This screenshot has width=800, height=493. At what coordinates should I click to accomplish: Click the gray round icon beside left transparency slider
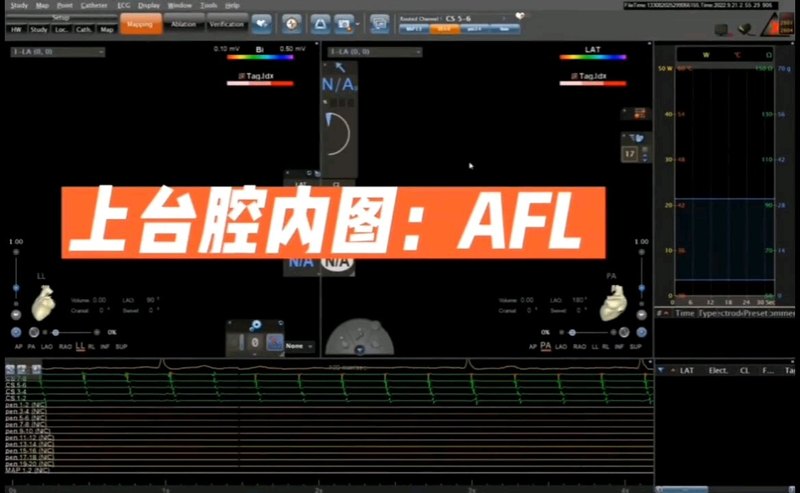click(34, 332)
